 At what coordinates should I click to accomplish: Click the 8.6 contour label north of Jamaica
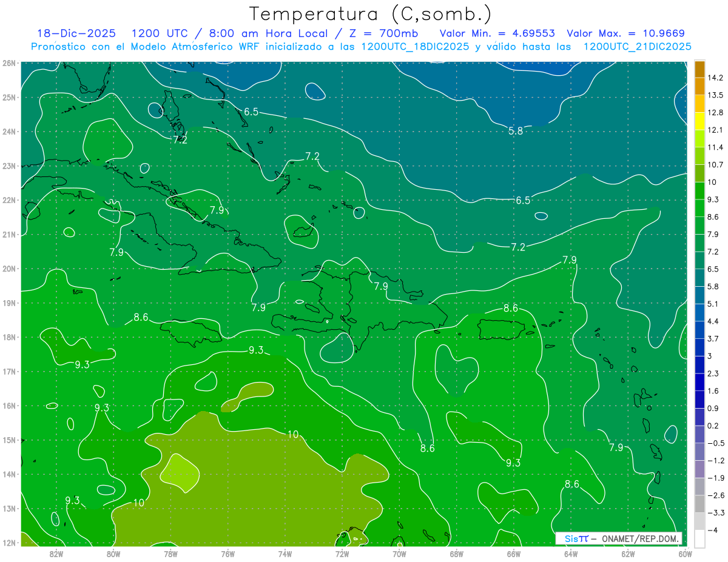141,316
